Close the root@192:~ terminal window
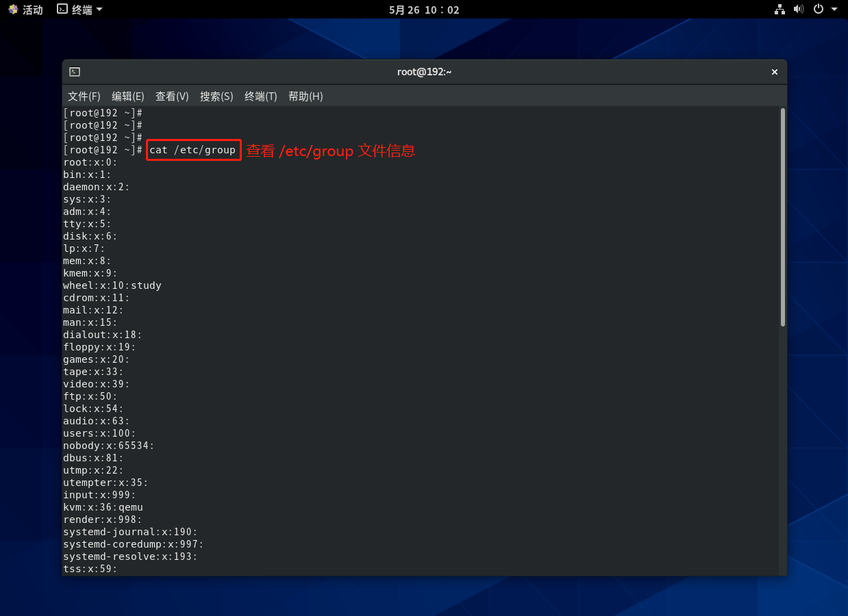848x616 pixels. pyautogui.click(x=775, y=72)
